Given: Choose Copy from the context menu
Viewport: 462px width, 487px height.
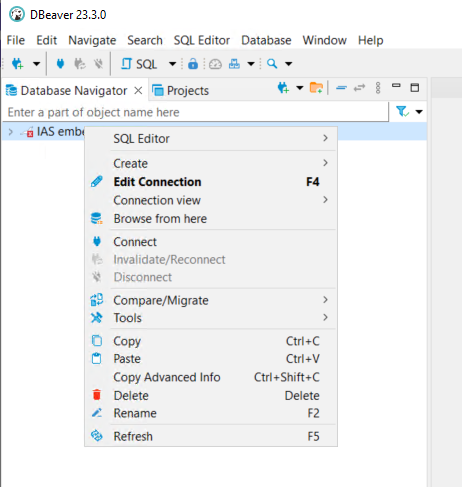Looking at the screenshot, I should click(x=211, y=341).
